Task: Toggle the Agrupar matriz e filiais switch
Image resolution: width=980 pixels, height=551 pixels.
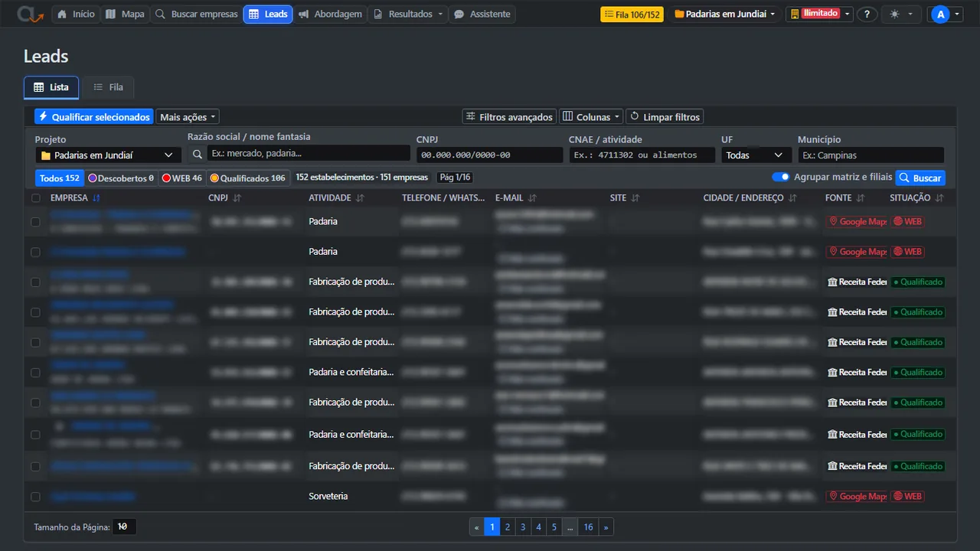Action: click(x=780, y=177)
